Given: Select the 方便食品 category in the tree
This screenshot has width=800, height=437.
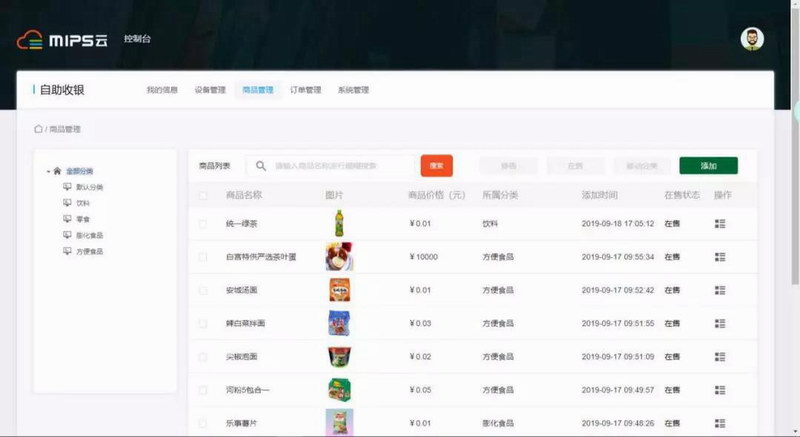Looking at the screenshot, I should (x=89, y=251).
